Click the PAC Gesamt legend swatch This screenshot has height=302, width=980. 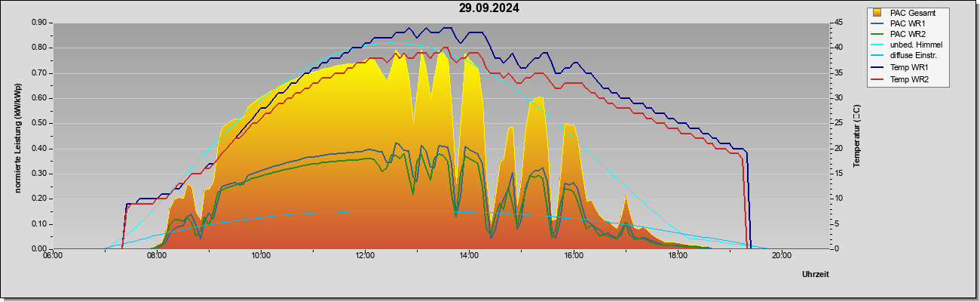(877, 12)
